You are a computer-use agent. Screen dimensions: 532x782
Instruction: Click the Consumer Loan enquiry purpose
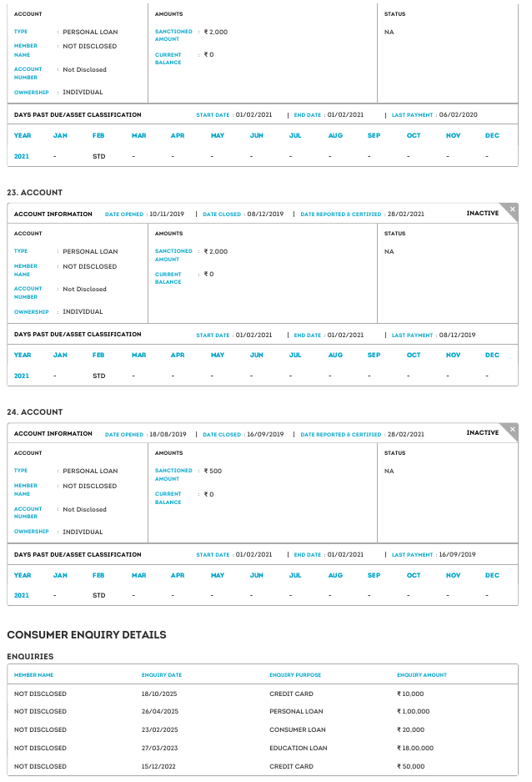pyautogui.click(x=298, y=729)
